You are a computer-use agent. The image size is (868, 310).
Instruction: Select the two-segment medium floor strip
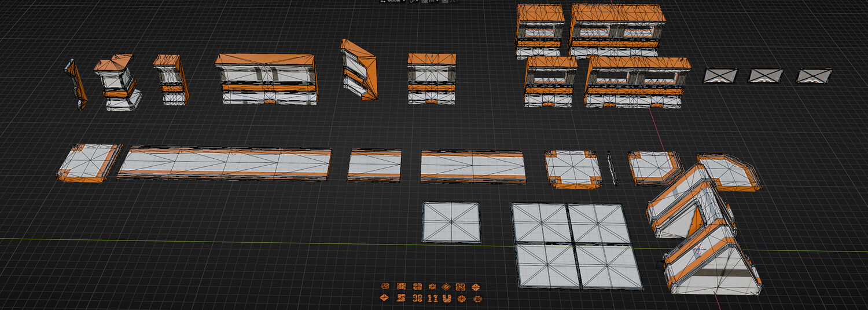473,167
